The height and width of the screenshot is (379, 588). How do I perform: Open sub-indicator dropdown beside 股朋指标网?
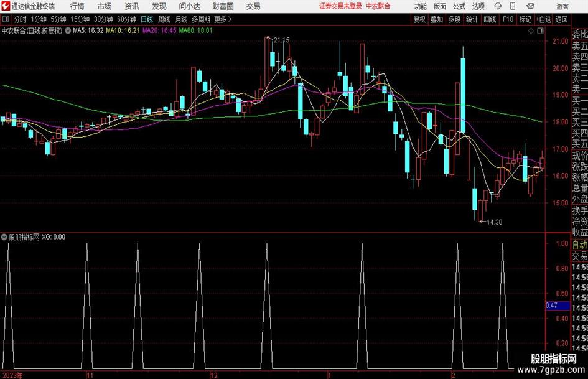click(4, 236)
